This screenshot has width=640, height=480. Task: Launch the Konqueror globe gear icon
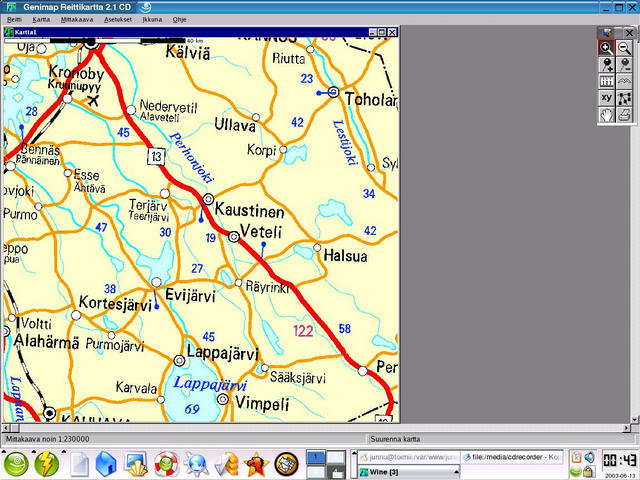click(197, 464)
